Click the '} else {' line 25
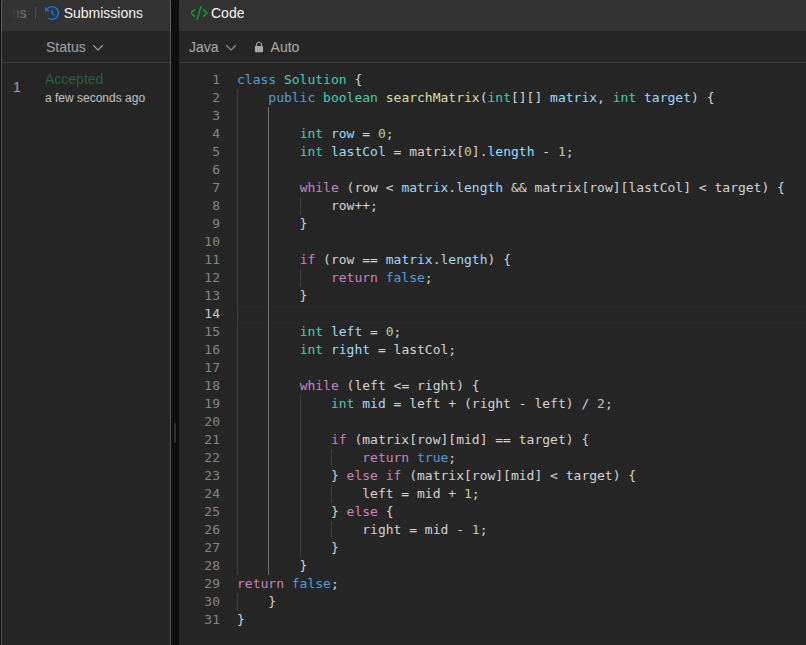Image resolution: width=806 pixels, height=645 pixels. 362,511
